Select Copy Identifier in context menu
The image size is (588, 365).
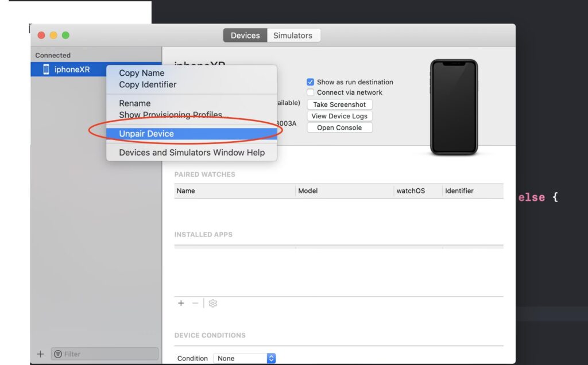pos(148,84)
